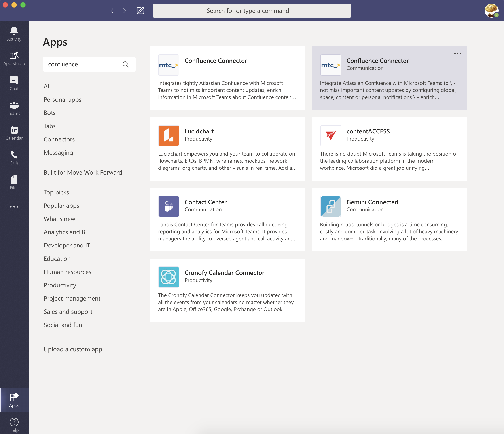Select the Productivity category

click(60, 285)
